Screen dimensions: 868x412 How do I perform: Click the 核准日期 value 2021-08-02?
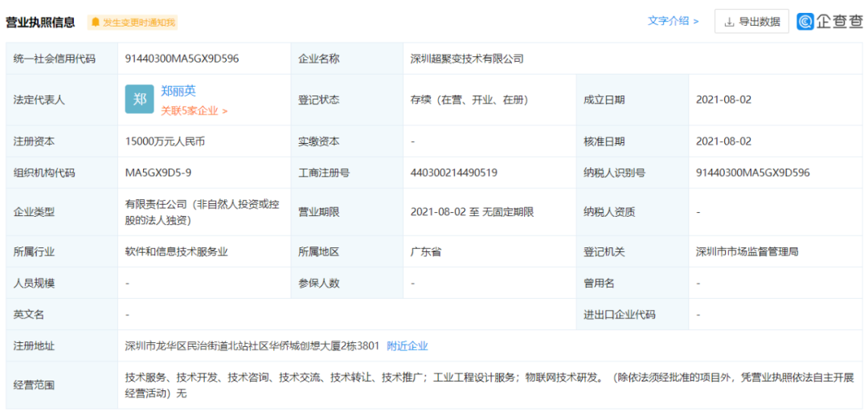tap(723, 141)
